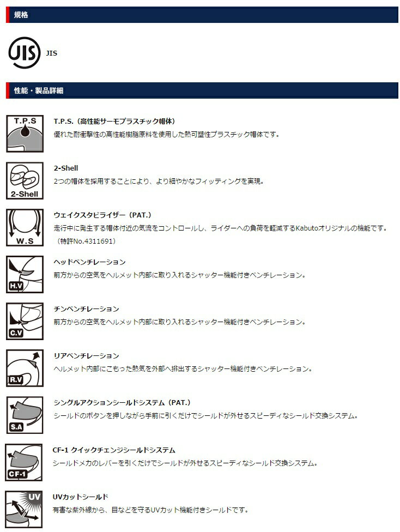Click the C.V chin ventilation icon
Viewport: 400px width, 532px height.
pyautogui.click(x=25, y=321)
